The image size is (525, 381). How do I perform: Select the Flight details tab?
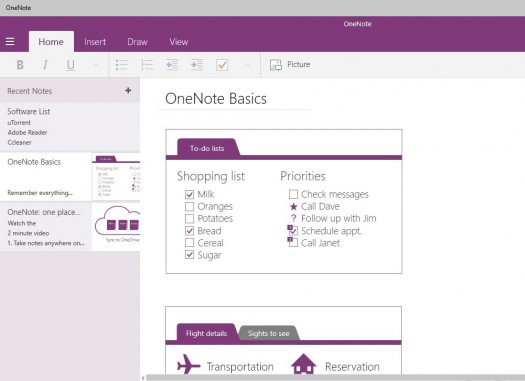pyautogui.click(x=206, y=333)
